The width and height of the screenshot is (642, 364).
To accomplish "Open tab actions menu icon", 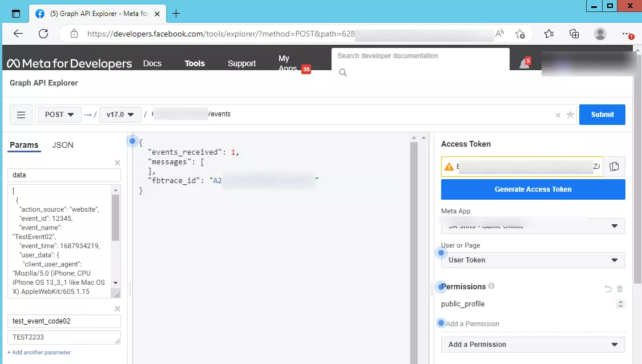I will [16, 14].
